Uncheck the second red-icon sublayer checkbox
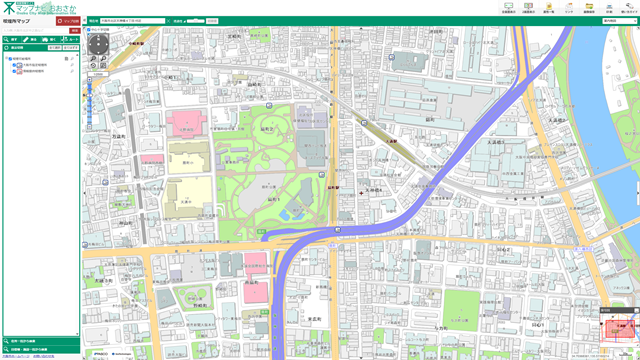 click(x=14, y=71)
